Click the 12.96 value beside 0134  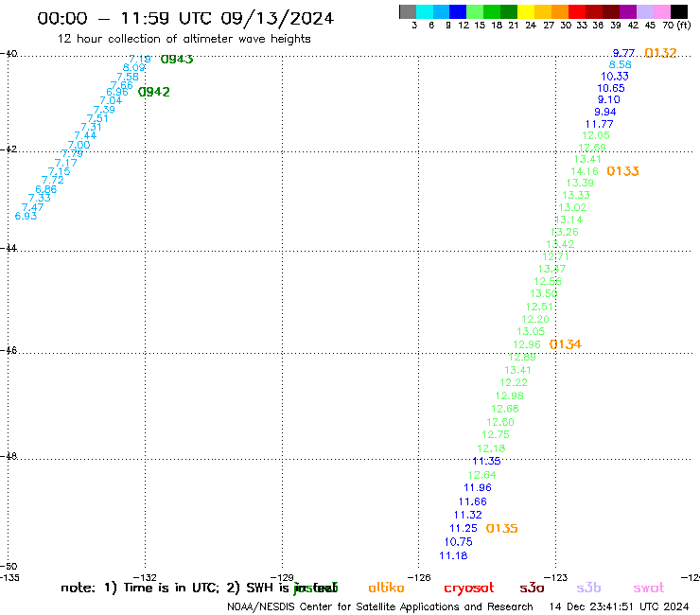(x=527, y=344)
